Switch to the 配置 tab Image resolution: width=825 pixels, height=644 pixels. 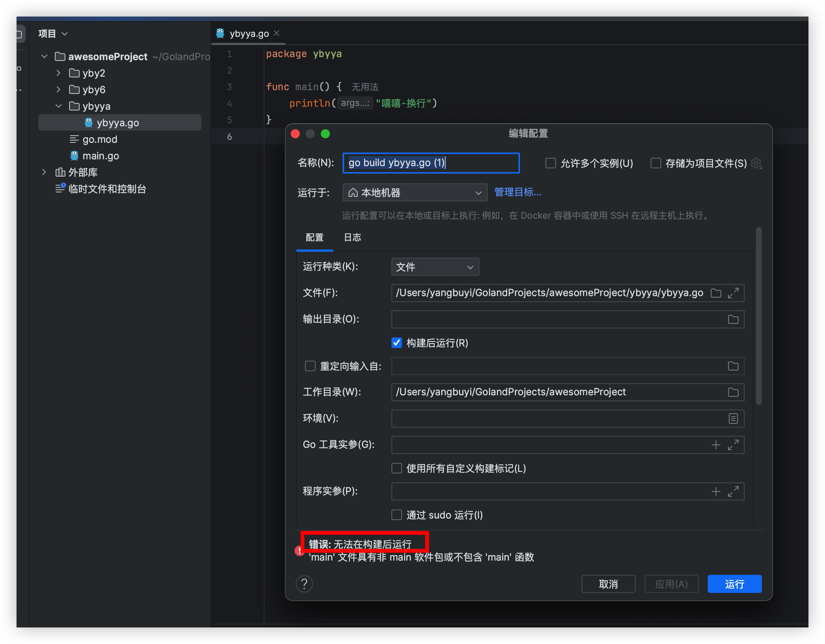pos(315,237)
